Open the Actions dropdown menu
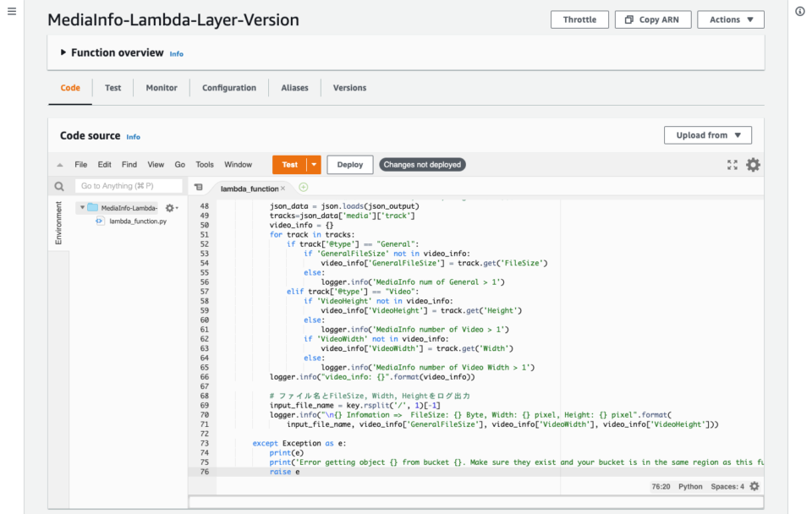 point(730,19)
